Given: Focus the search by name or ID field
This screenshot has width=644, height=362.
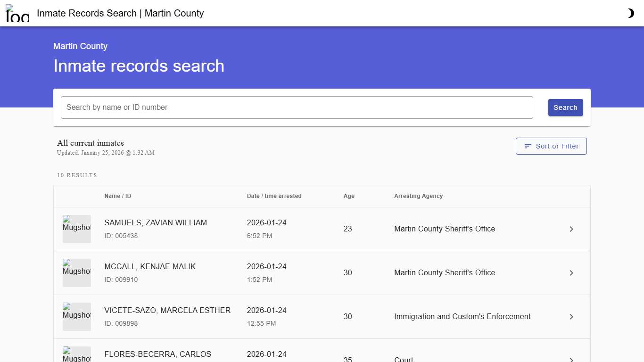Looking at the screenshot, I should 297,107.
